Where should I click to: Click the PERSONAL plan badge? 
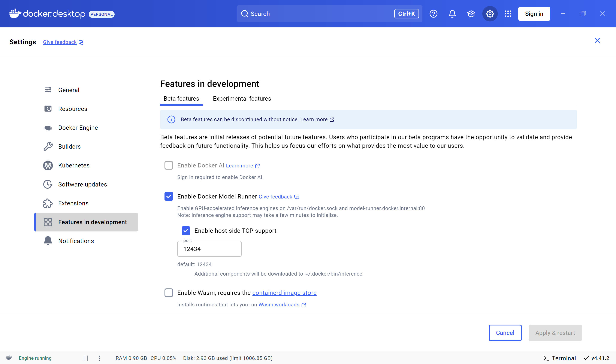point(101,14)
